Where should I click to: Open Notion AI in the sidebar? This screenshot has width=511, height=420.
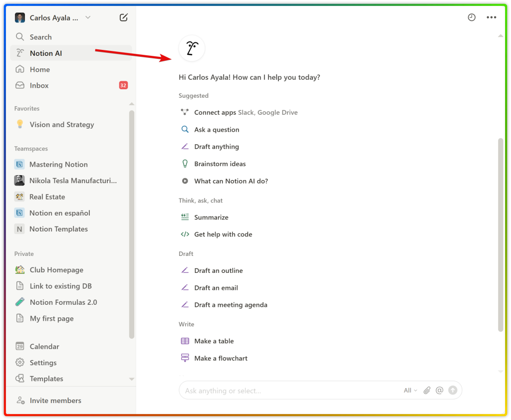click(71, 53)
